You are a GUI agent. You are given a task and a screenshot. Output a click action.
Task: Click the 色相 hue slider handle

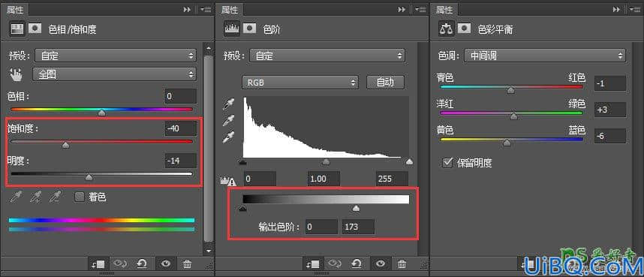point(102,113)
